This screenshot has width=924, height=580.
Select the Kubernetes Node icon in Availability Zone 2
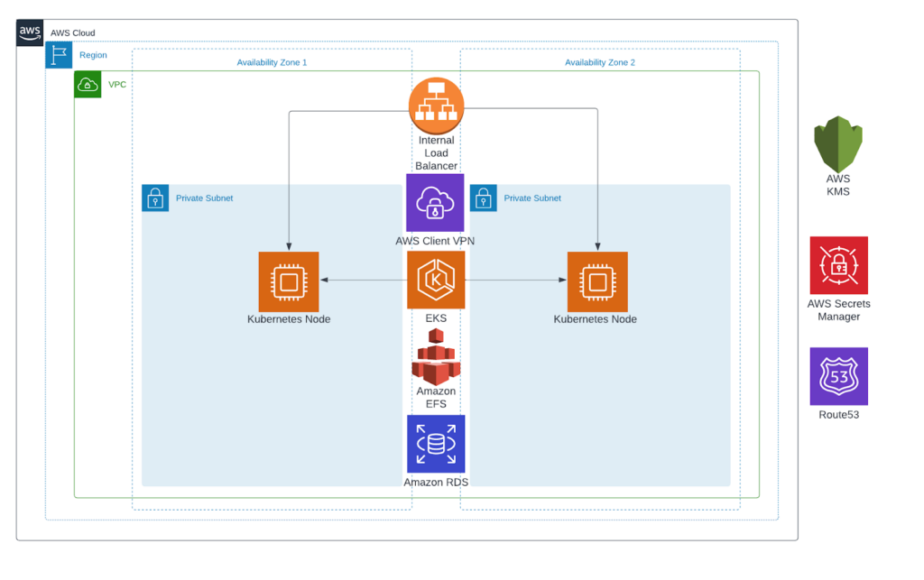coord(596,281)
